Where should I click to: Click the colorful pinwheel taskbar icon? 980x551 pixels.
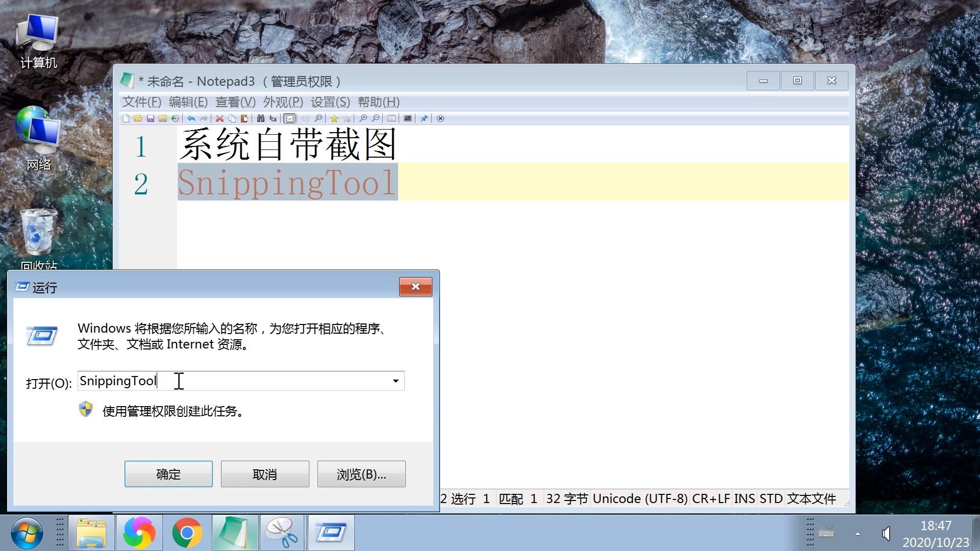coord(139,533)
